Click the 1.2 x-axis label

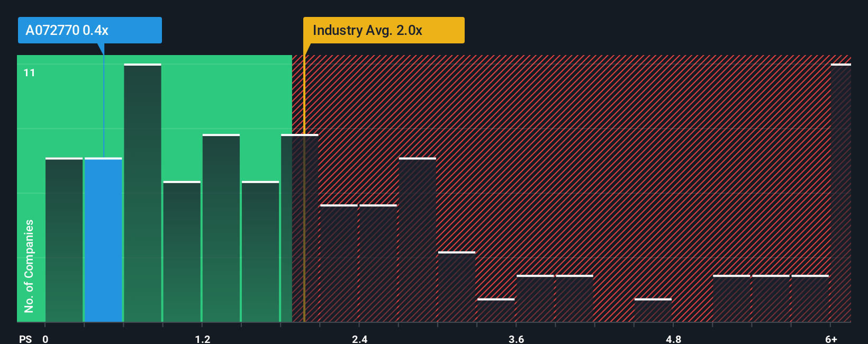[x=202, y=339]
